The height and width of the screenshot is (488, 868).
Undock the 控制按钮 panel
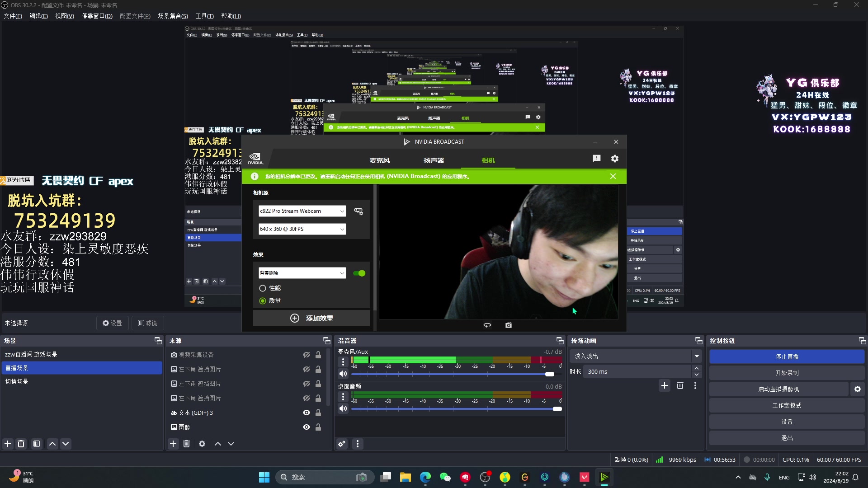862,341
